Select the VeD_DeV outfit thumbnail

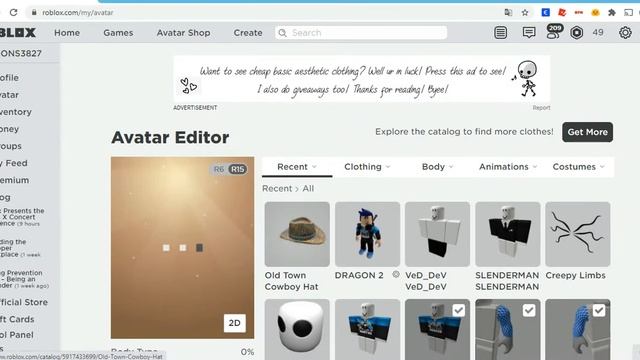pos(438,234)
